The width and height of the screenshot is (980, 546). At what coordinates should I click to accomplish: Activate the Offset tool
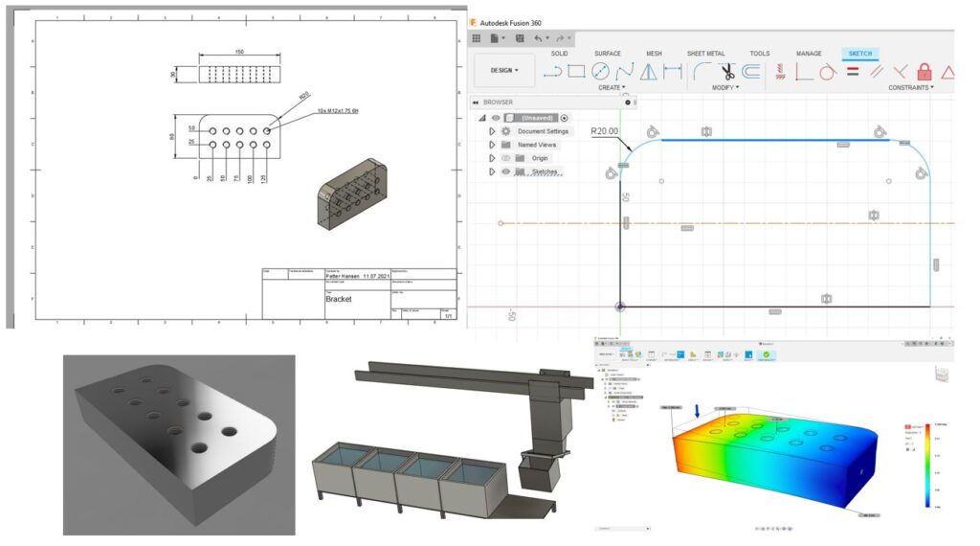tap(750, 71)
